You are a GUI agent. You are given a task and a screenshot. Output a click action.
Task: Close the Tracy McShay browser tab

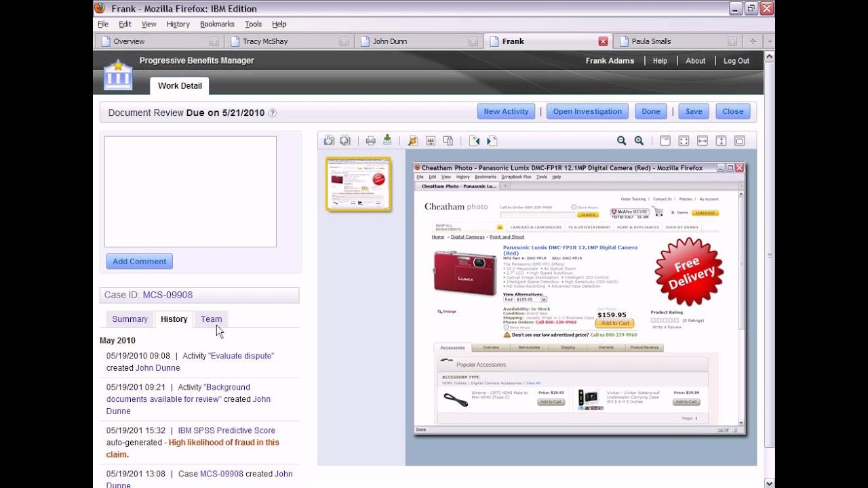pyautogui.click(x=344, y=41)
